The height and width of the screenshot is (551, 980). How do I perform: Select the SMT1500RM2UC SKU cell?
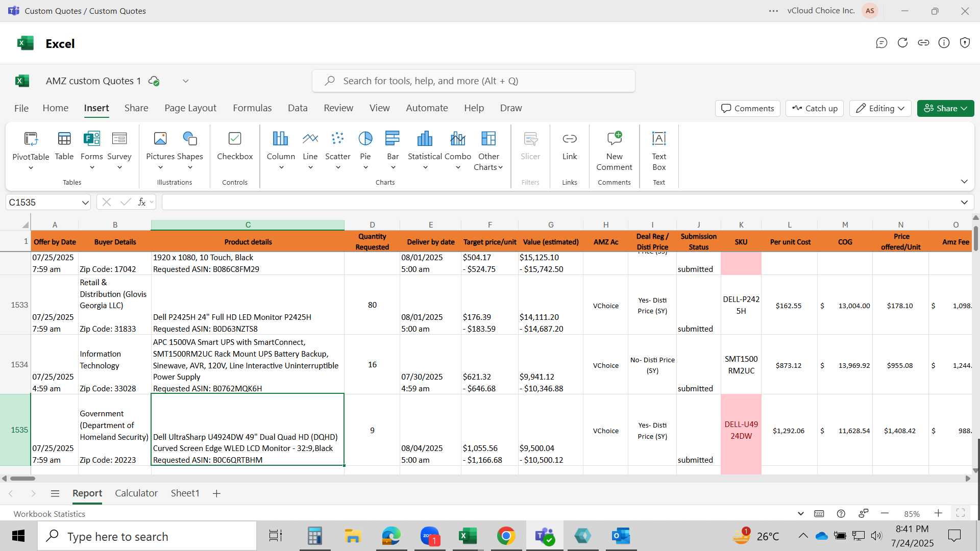click(x=741, y=365)
